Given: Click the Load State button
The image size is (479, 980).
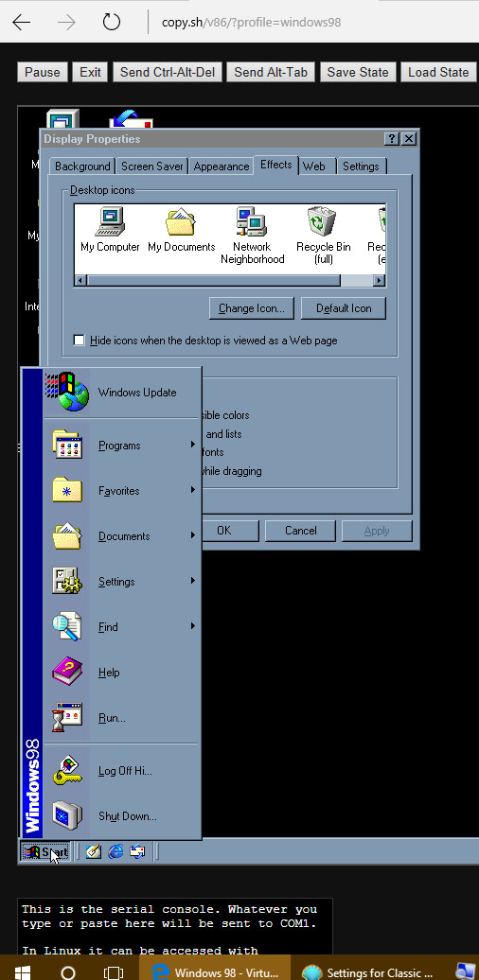Looking at the screenshot, I should pyautogui.click(x=438, y=72).
